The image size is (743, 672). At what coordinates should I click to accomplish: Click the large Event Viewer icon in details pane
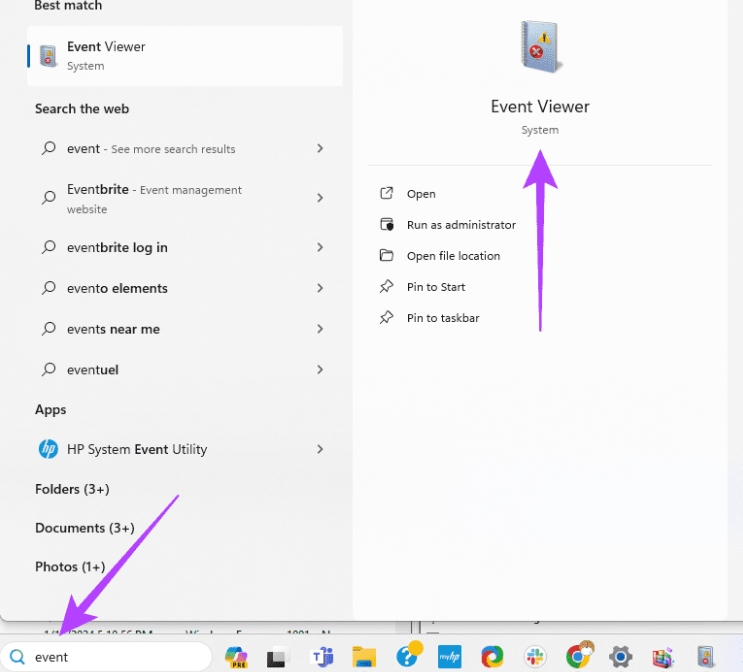pos(540,47)
